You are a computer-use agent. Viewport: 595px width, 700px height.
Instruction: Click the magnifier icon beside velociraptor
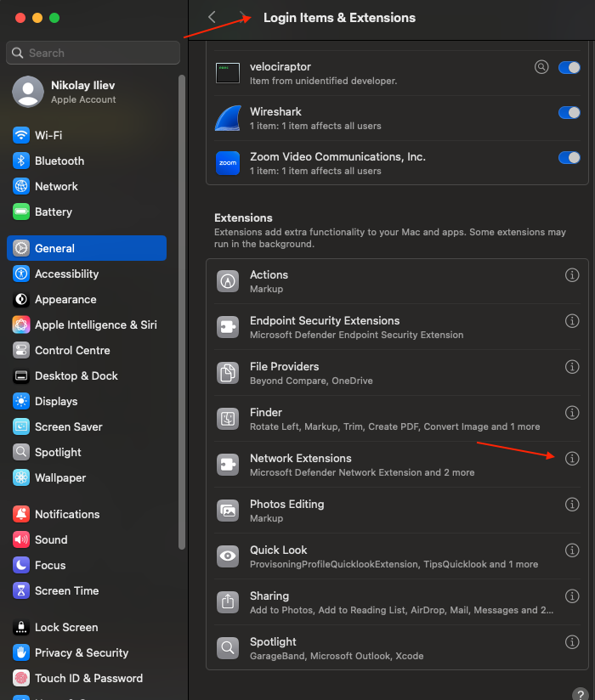(x=541, y=67)
